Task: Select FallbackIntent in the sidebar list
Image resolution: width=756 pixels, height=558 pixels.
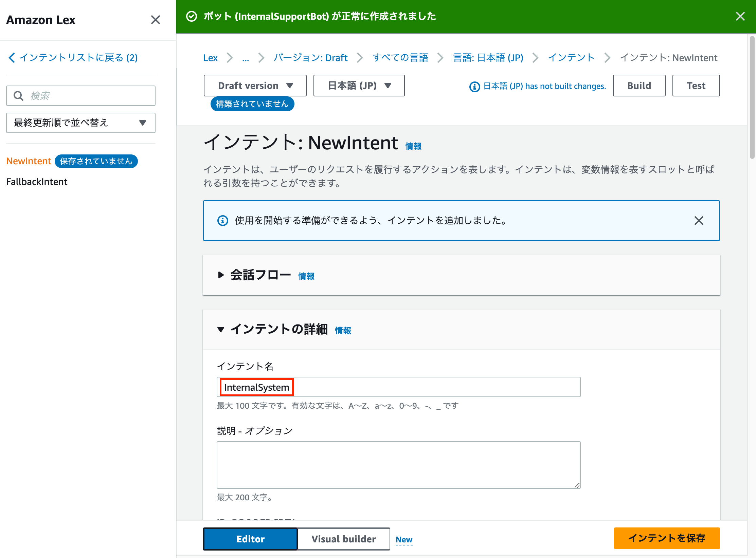Action: click(37, 182)
